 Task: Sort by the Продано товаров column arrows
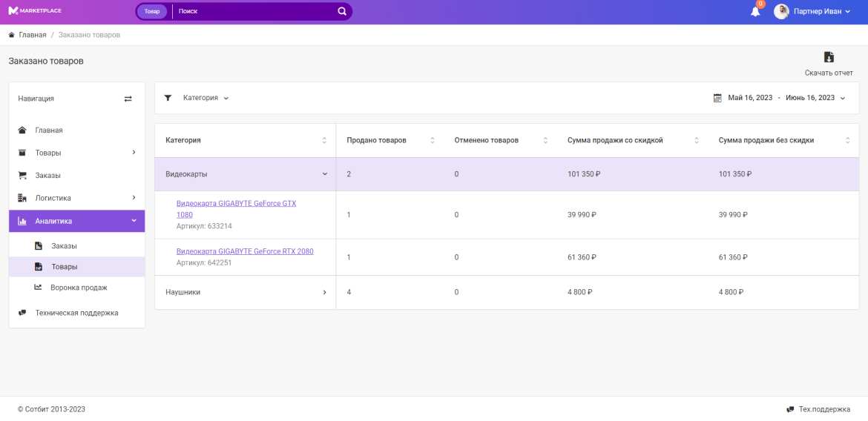pyautogui.click(x=433, y=141)
